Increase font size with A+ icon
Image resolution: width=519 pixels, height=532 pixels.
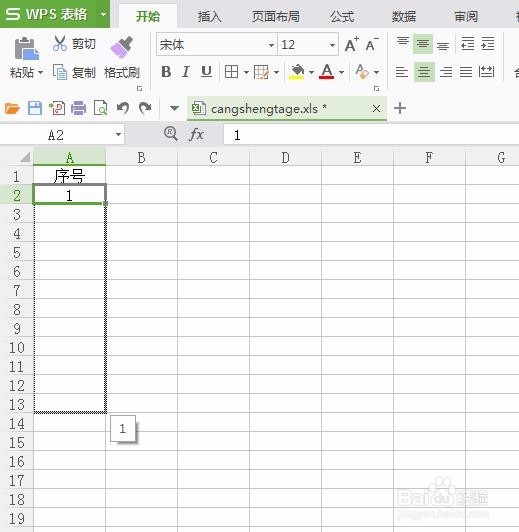pyautogui.click(x=351, y=44)
